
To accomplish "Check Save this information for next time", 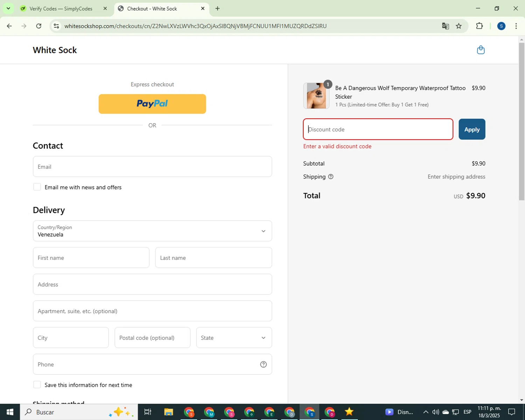I will tap(37, 385).
